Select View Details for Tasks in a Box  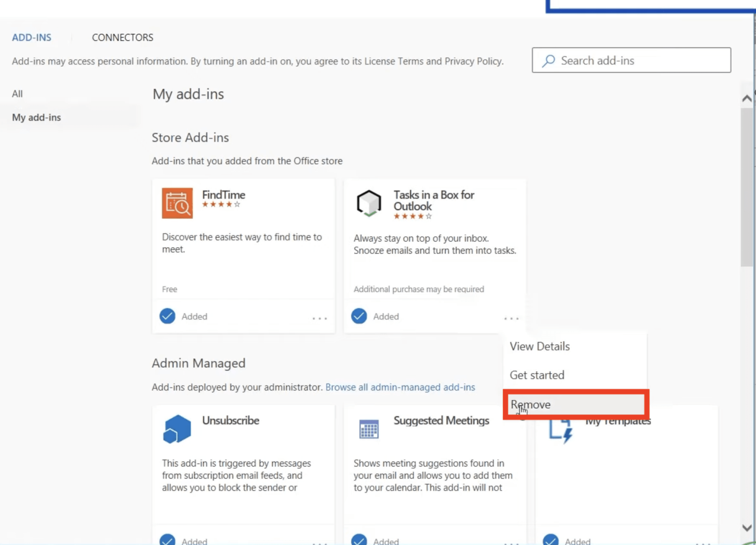(x=539, y=346)
